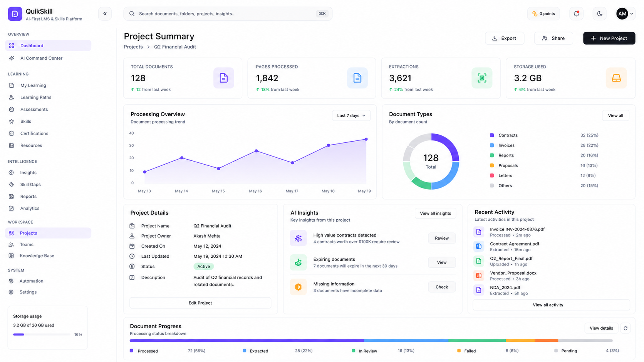This screenshot has width=644, height=362.
Task: Click the Total Documents card icon
Action: [x=223, y=78]
